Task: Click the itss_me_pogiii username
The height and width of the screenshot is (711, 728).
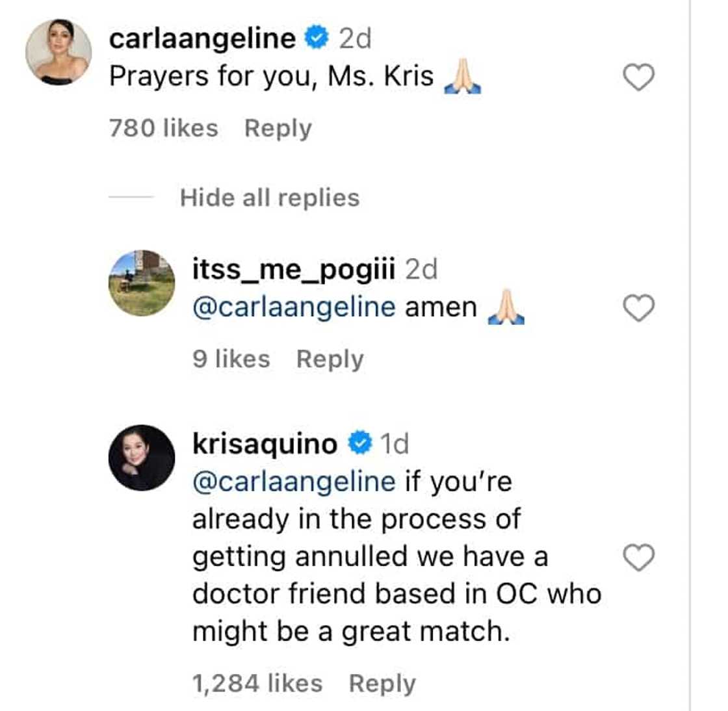Action: [293, 269]
